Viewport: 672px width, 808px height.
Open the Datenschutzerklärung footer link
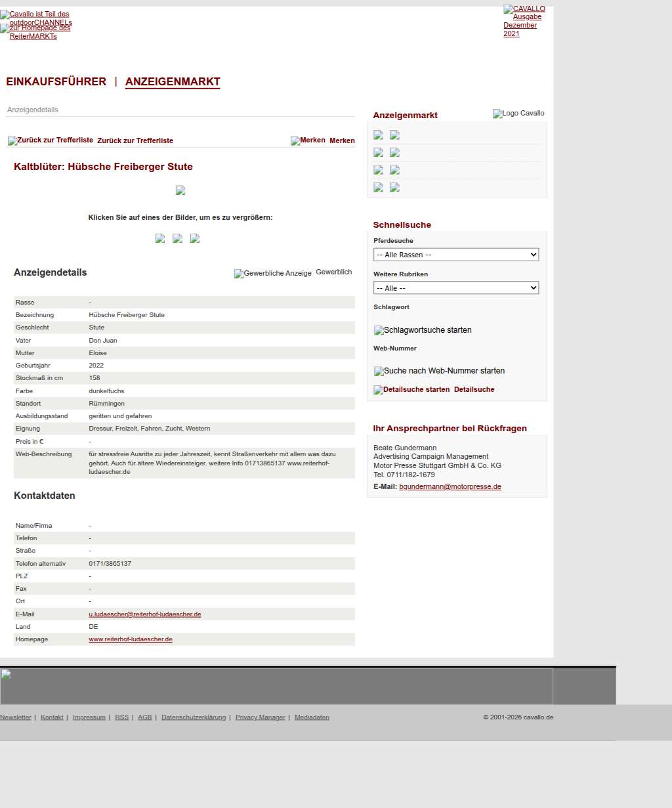194,717
